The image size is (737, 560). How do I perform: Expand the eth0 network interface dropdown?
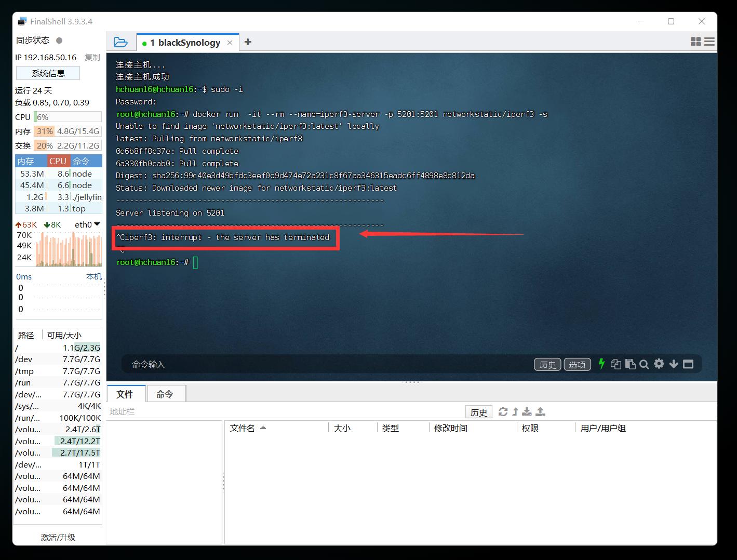click(96, 224)
